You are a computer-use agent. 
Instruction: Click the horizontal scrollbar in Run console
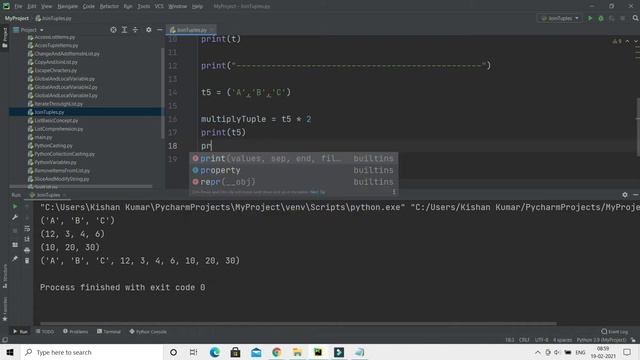pyautogui.click(x=298, y=324)
